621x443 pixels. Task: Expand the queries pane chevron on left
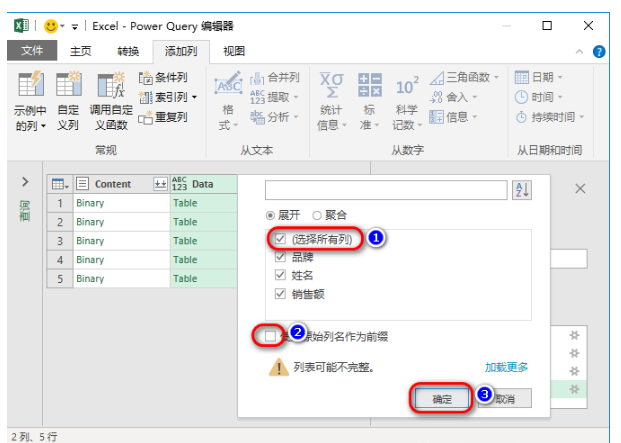coord(25,182)
